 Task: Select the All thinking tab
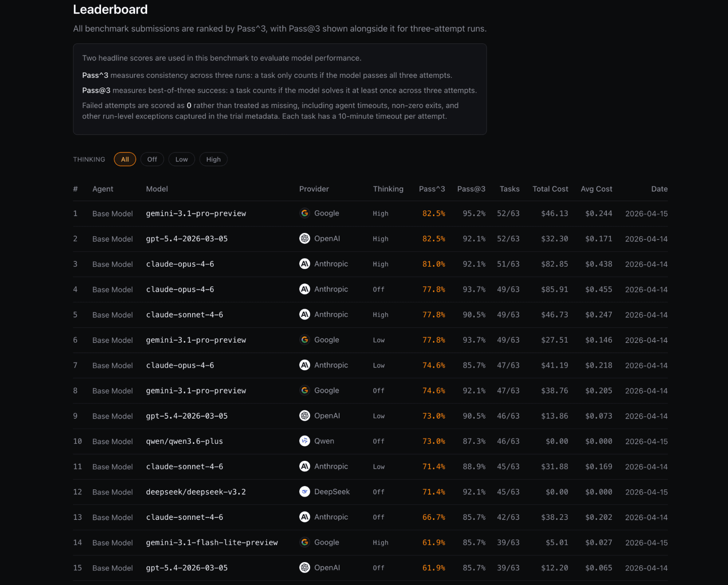[x=125, y=159]
